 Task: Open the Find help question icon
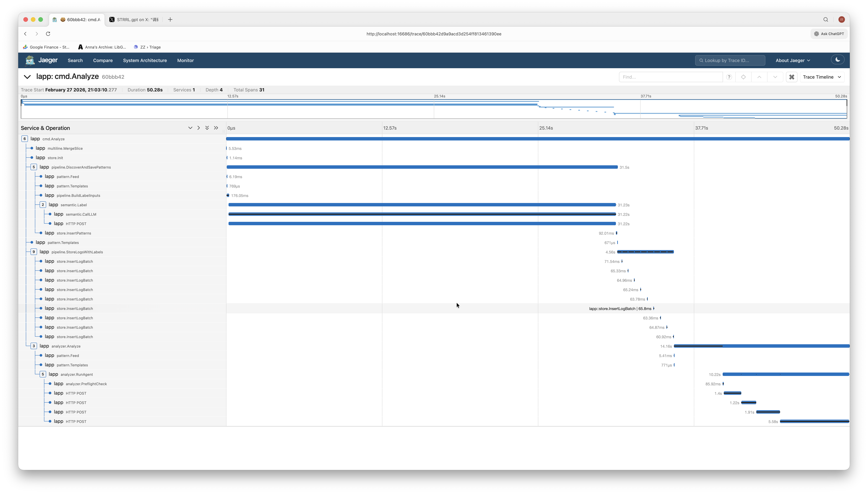click(x=729, y=77)
